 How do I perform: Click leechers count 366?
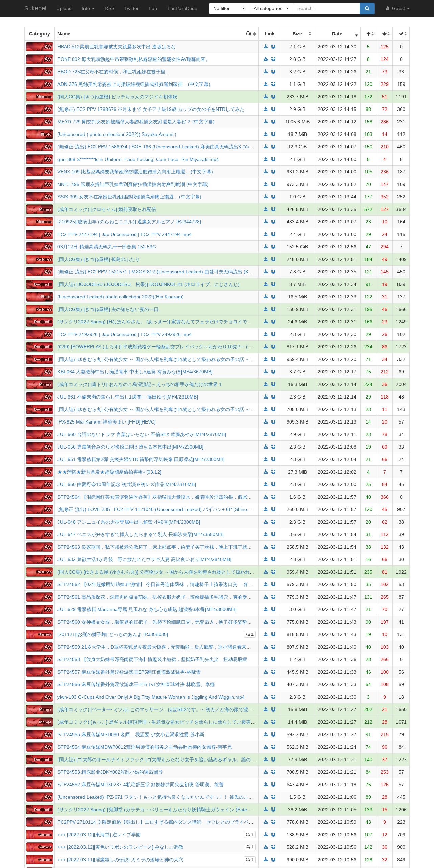[x=385, y=497]
